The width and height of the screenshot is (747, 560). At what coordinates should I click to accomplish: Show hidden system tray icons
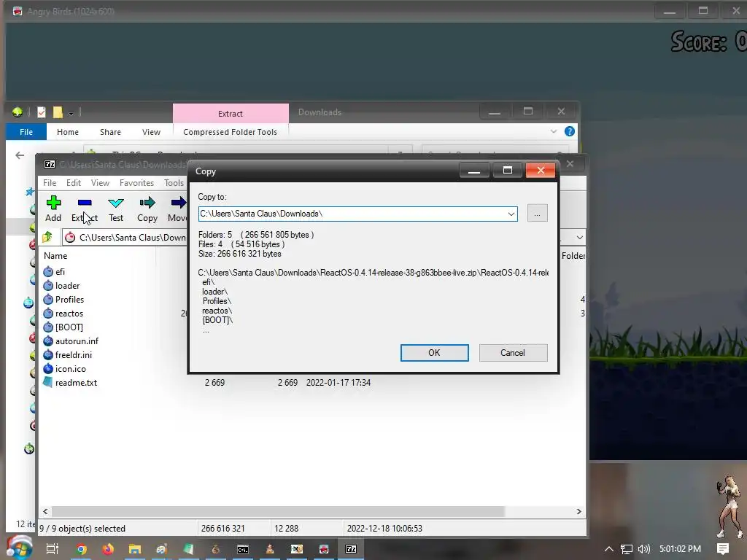(x=609, y=549)
